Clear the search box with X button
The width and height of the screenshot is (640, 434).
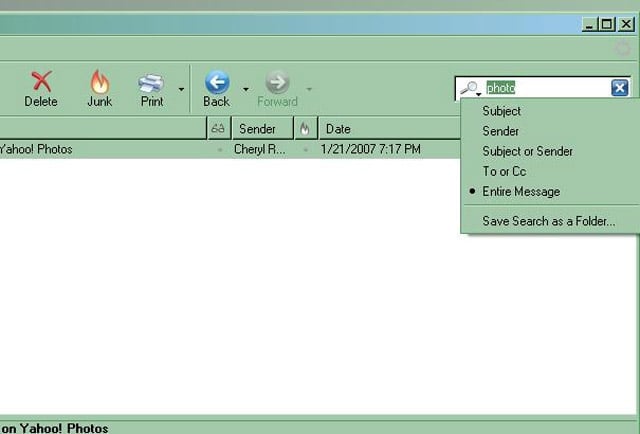(x=620, y=88)
